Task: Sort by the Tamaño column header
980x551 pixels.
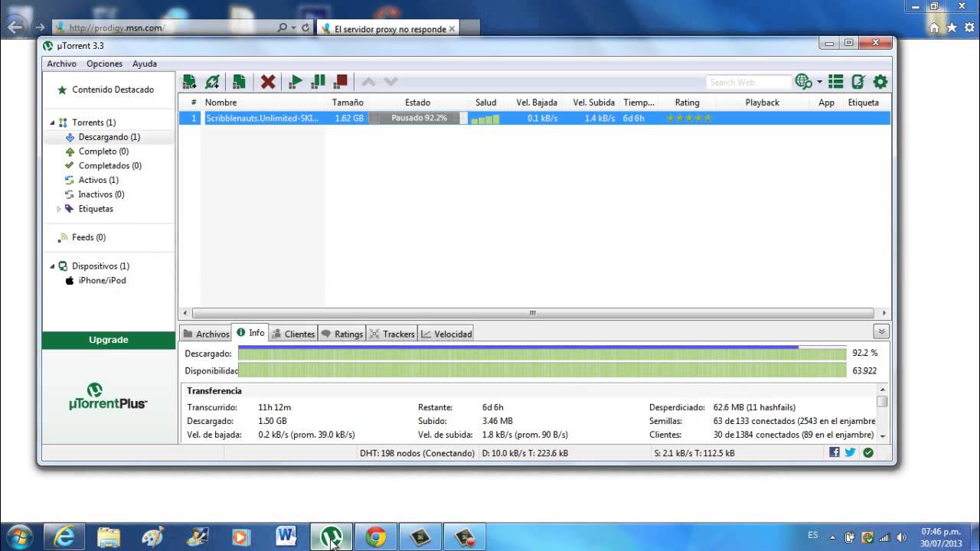Action: pyautogui.click(x=348, y=103)
